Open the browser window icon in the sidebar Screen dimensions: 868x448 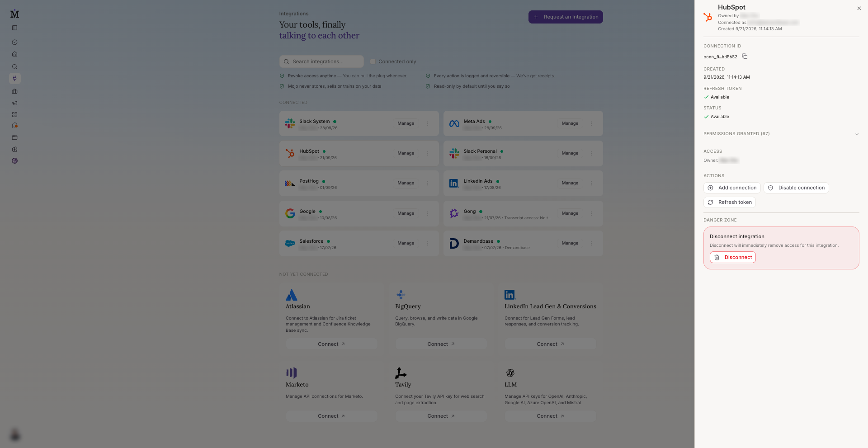(14, 137)
